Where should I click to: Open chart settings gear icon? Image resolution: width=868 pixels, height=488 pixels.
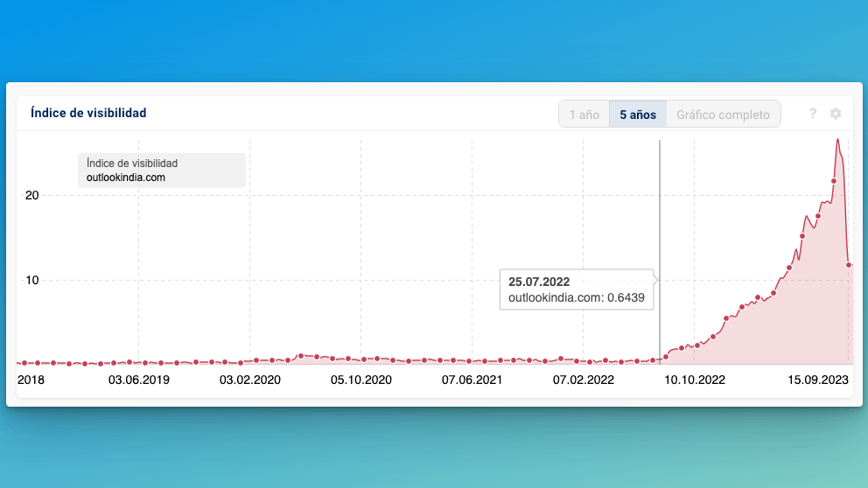pos(836,114)
